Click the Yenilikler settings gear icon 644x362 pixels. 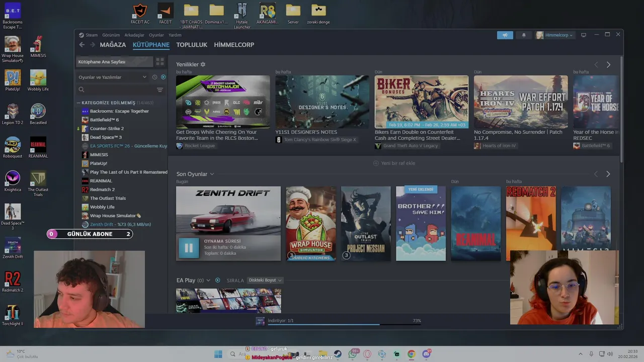(x=203, y=64)
